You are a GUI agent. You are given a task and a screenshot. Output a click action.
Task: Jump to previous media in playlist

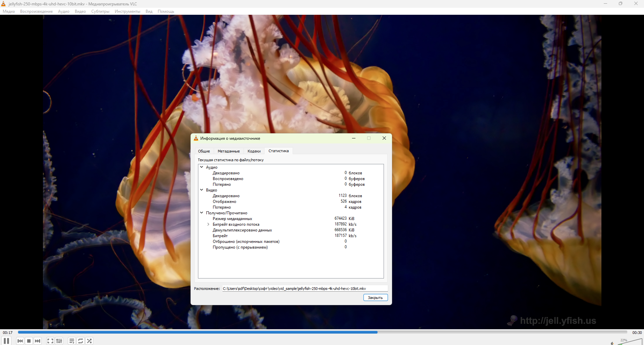(20, 341)
